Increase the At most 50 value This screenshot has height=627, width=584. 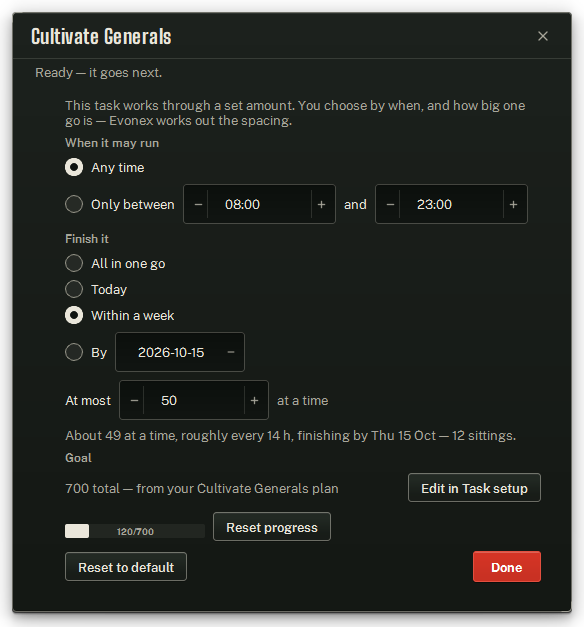(254, 400)
